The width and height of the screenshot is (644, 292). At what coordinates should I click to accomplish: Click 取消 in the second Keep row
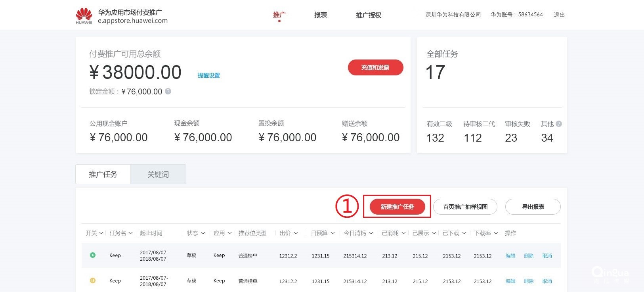point(547,281)
